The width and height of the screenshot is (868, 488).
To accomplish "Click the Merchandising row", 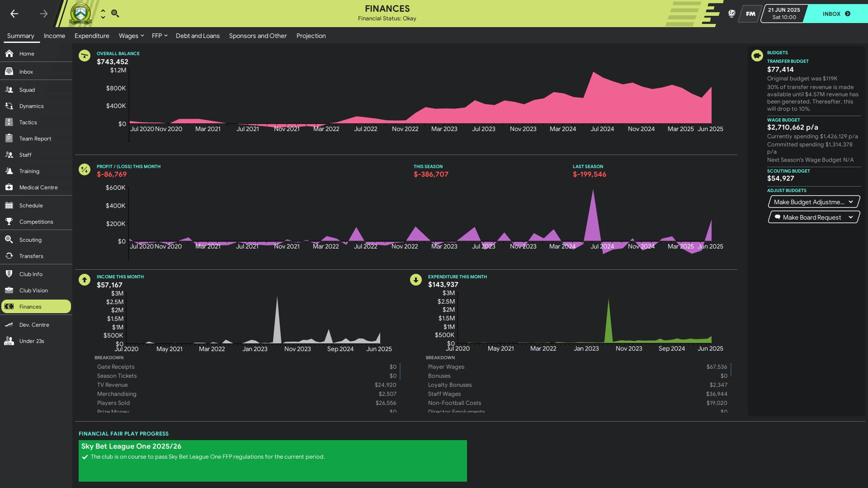I will click(246, 394).
